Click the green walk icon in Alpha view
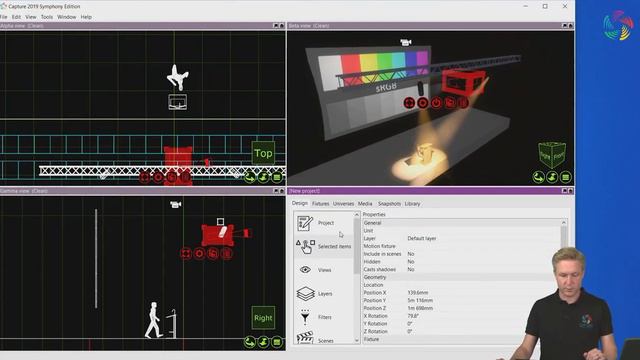This screenshot has width=640, height=360. coord(263,178)
